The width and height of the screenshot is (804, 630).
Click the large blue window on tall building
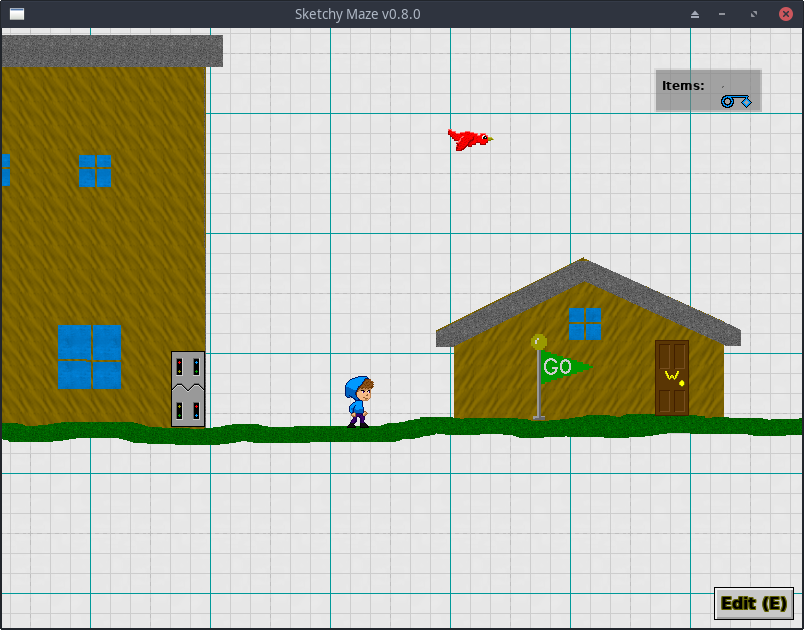90,357
